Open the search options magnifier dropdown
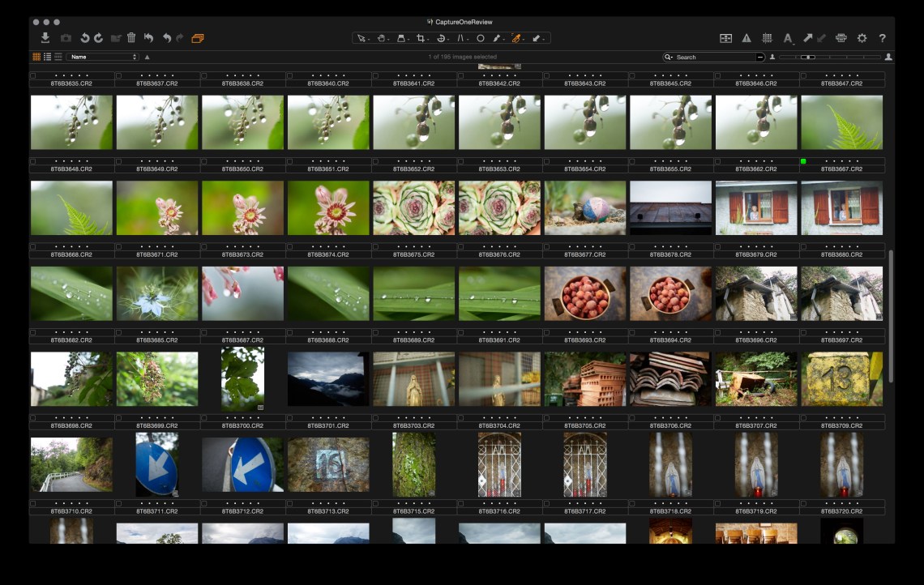Image resolution: width=924 pixels, height=585 pixels. (x=669, y=58)
